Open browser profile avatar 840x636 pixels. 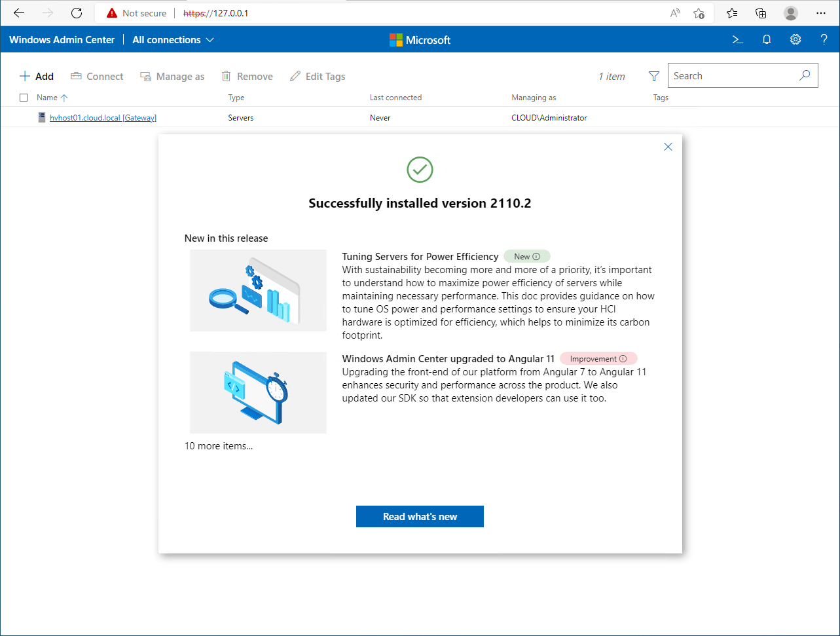click(x=791, y=13)
